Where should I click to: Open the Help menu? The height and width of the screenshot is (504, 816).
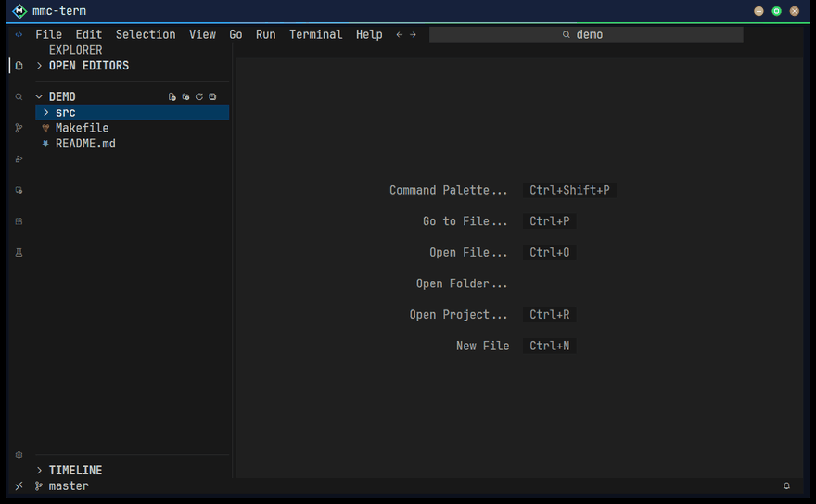(x=369, y=35)
